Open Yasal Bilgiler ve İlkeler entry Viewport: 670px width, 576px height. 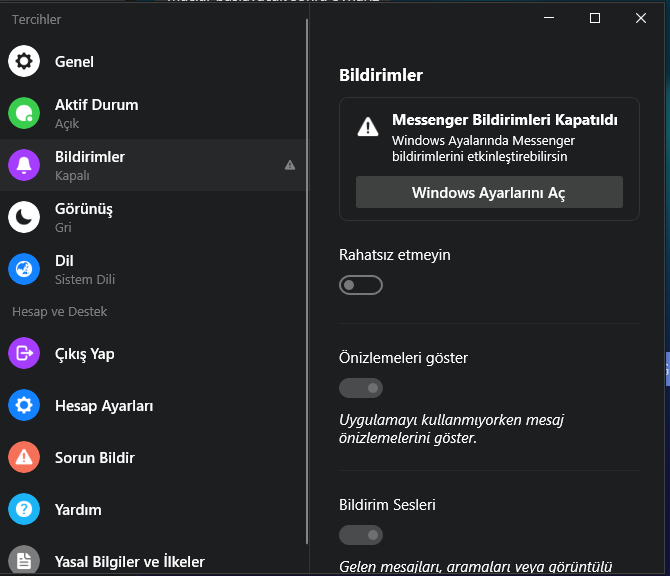click(x=153, y=555)
